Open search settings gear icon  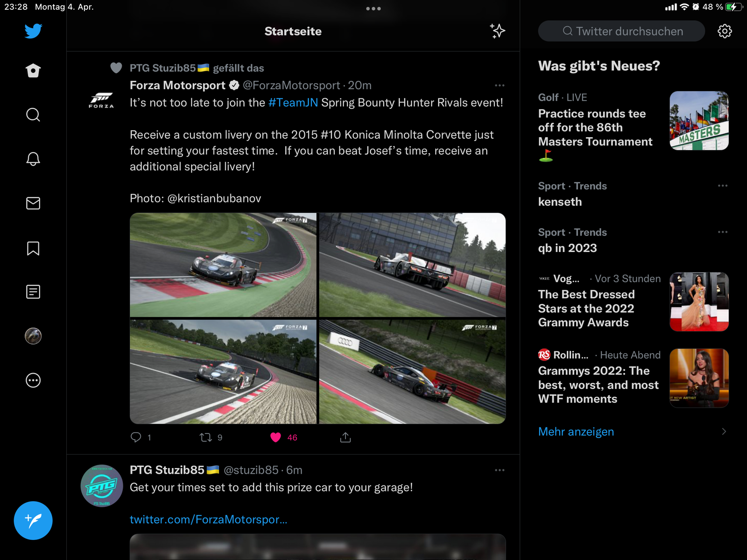[725, 31]
